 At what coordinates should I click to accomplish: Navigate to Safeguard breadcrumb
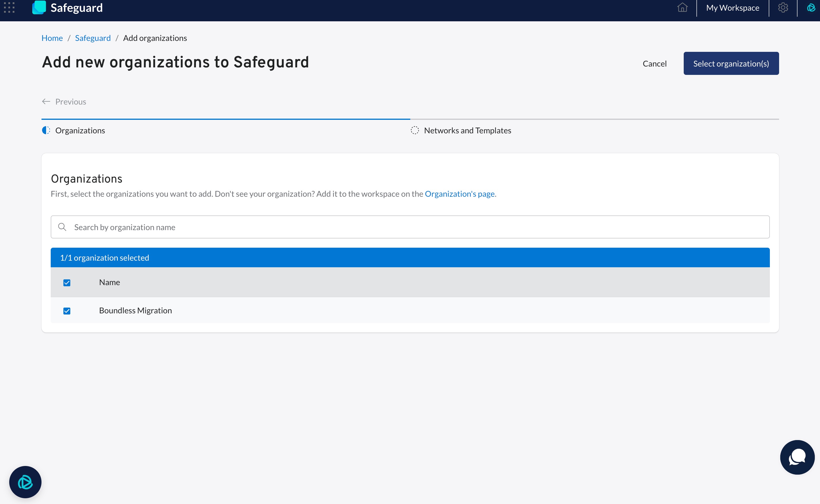coord(93,38)
